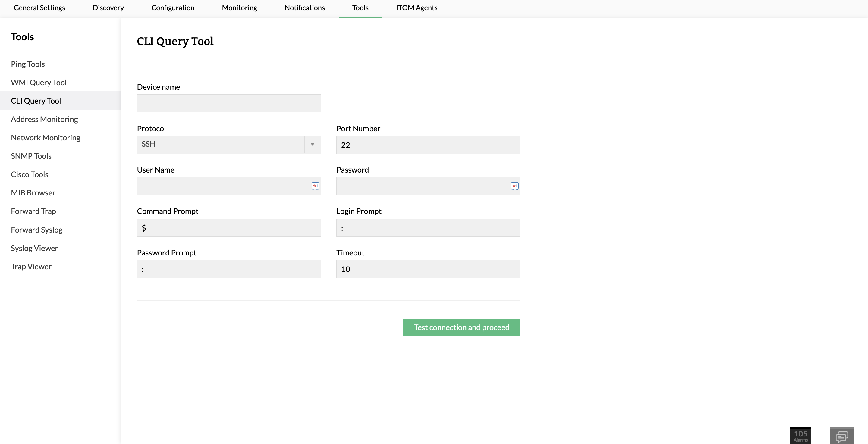
Task: Focus the Device name input field
Action: tap(229, 103)
